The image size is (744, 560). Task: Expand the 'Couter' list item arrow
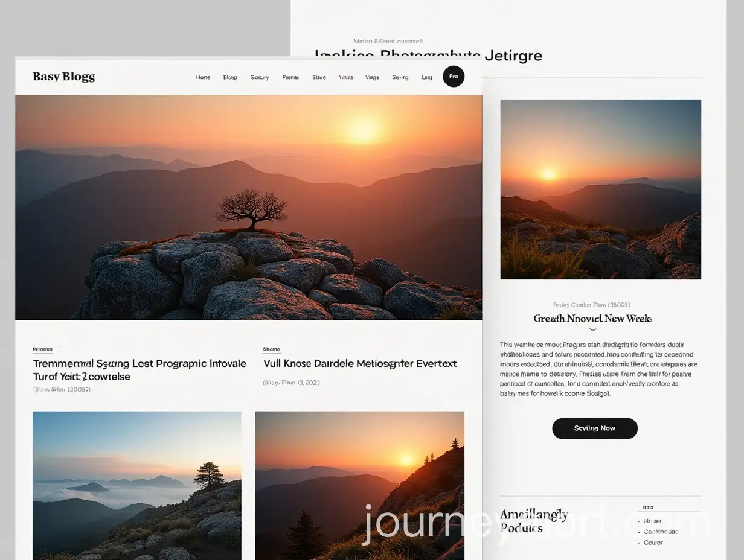pyautogui.click(x=653, y=542)
